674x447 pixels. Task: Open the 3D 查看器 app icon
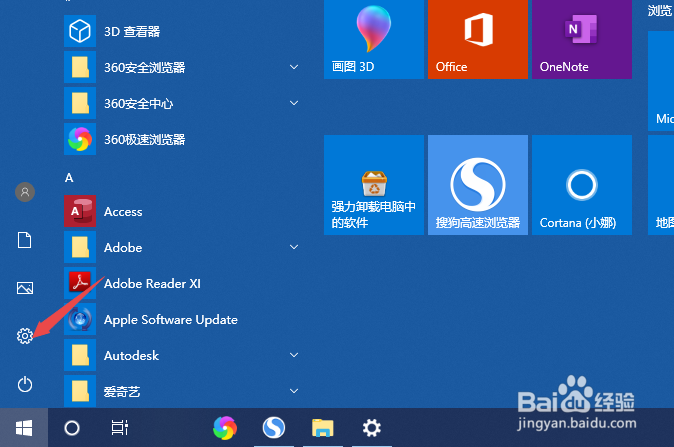[80, 31]
